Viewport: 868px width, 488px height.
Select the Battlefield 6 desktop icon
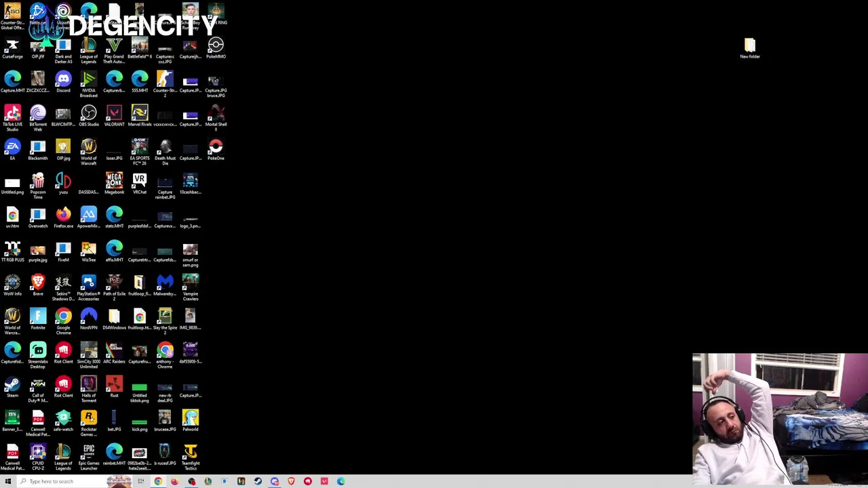[140, 47]
